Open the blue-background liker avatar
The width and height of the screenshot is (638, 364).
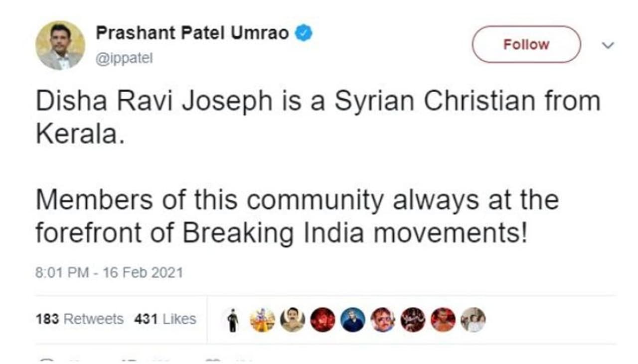point(353,320)
